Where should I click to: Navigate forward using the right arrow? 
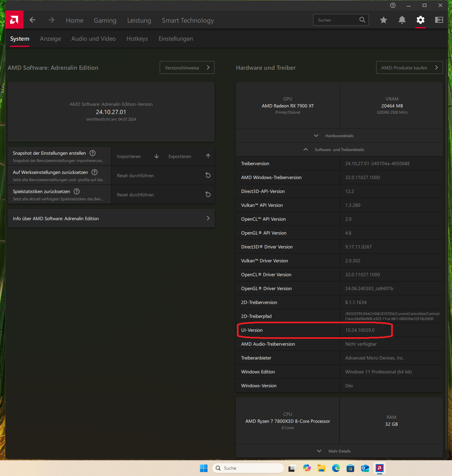click(51, 20)
